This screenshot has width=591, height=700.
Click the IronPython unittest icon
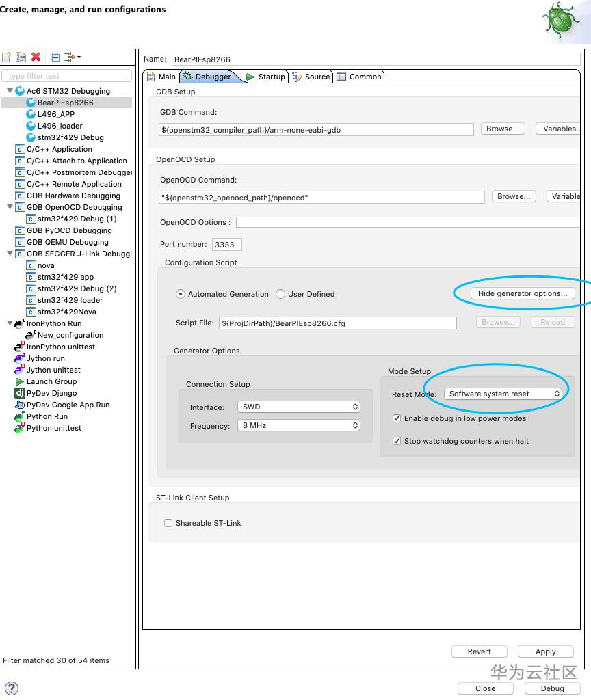tap(20, 347)
